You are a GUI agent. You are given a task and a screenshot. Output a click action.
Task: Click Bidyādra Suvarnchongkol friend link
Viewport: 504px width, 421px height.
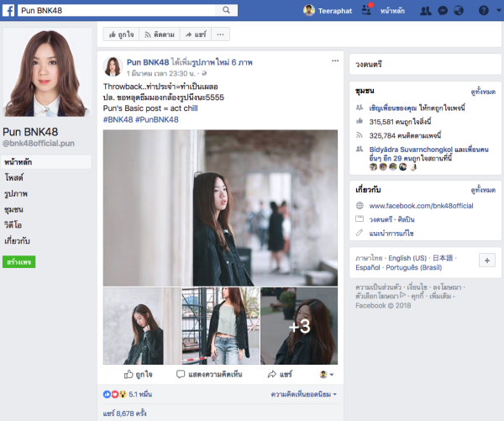pos(411,150)
